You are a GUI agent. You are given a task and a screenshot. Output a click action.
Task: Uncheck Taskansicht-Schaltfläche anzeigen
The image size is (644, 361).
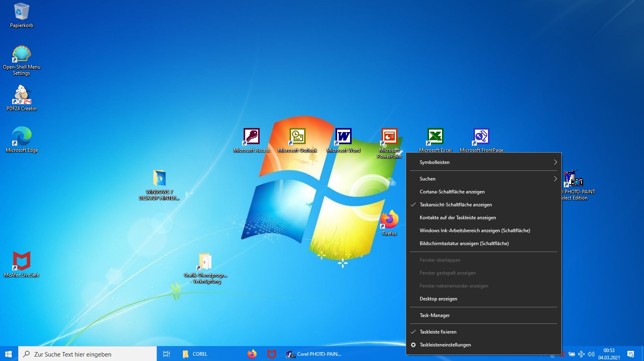click(484, 204)
